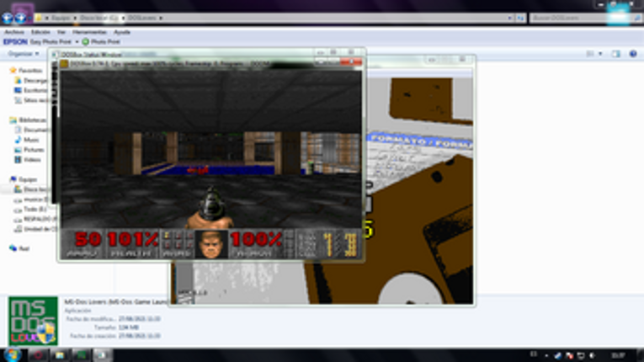
Task: Click the green Photo Print icon
Action: pyautogui.click(x=85, y=42)
